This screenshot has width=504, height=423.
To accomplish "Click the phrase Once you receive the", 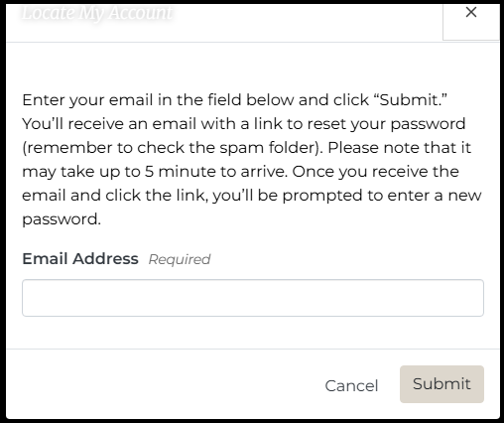I will 375,172.
